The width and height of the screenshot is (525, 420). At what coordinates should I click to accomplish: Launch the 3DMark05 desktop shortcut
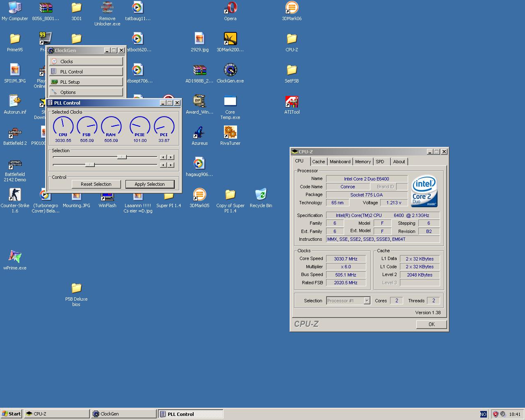pos(199,198)
